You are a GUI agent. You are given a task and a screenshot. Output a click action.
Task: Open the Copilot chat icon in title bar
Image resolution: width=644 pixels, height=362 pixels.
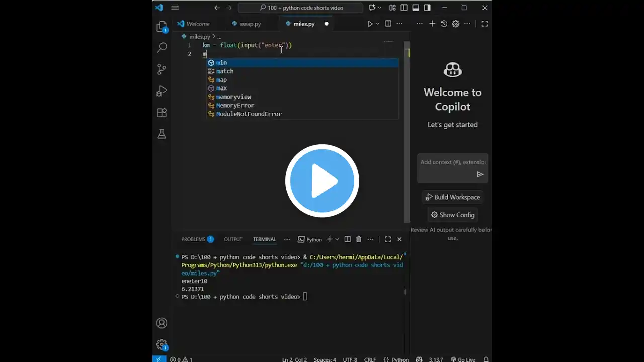pos(372,8)
